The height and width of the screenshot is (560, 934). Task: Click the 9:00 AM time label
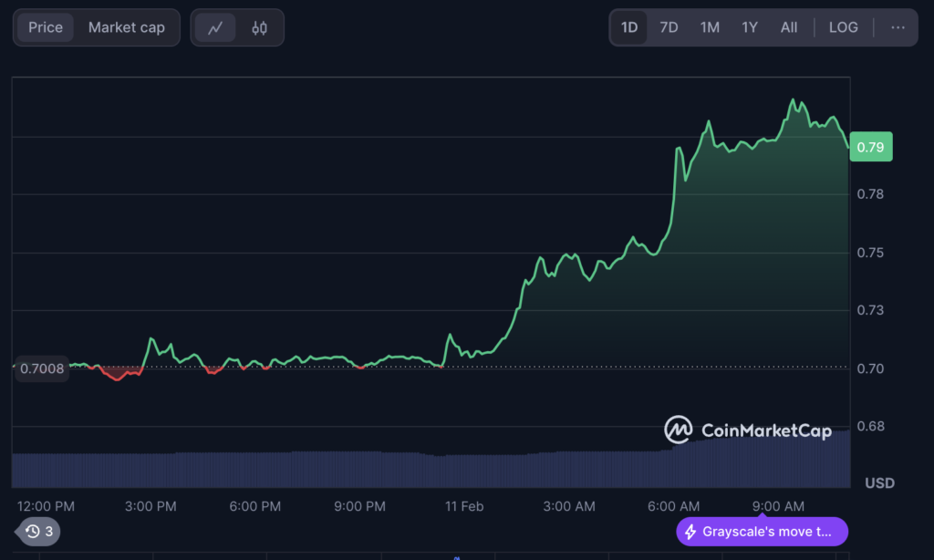click(778, 506)
